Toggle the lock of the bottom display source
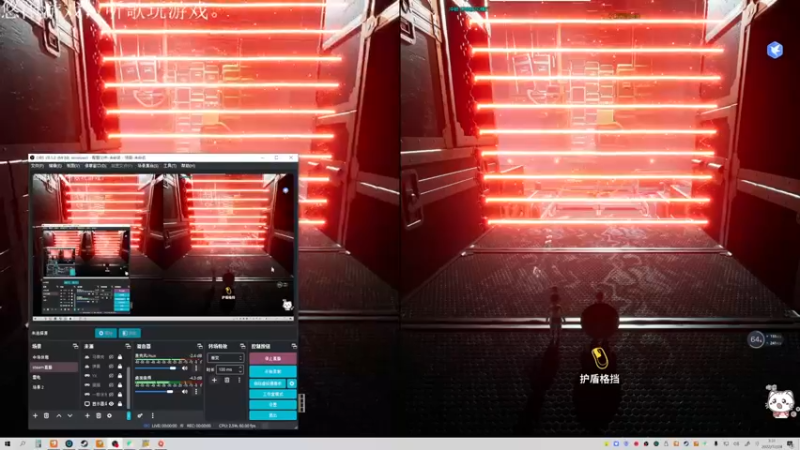The width and height of the screenshot is (800, 450). [120, 404]
